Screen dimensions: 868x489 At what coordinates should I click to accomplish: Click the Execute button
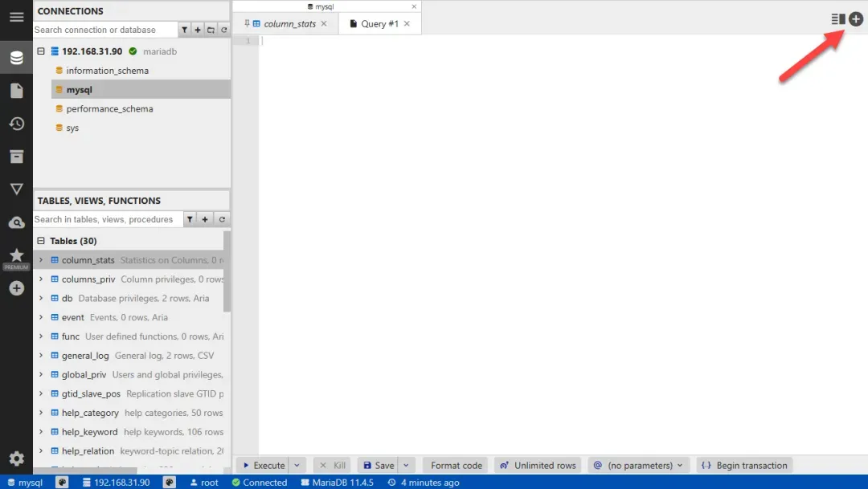pyautogui.click(x=264, y=465)
